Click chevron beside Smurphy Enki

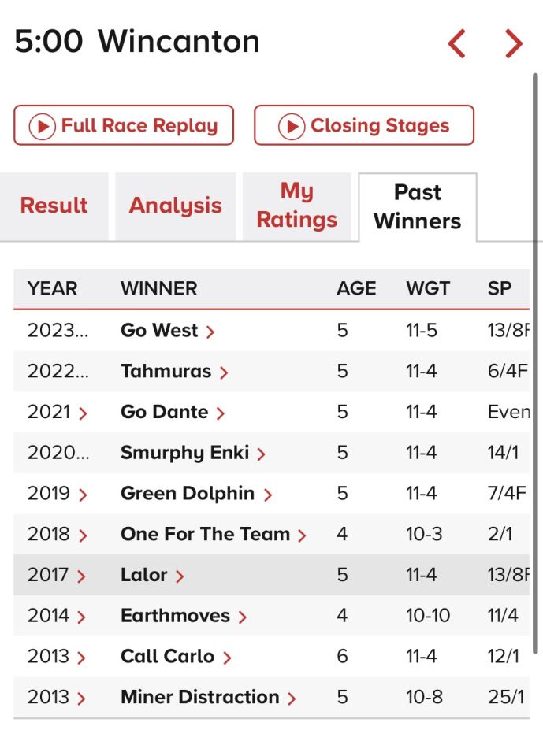(262, 454)
